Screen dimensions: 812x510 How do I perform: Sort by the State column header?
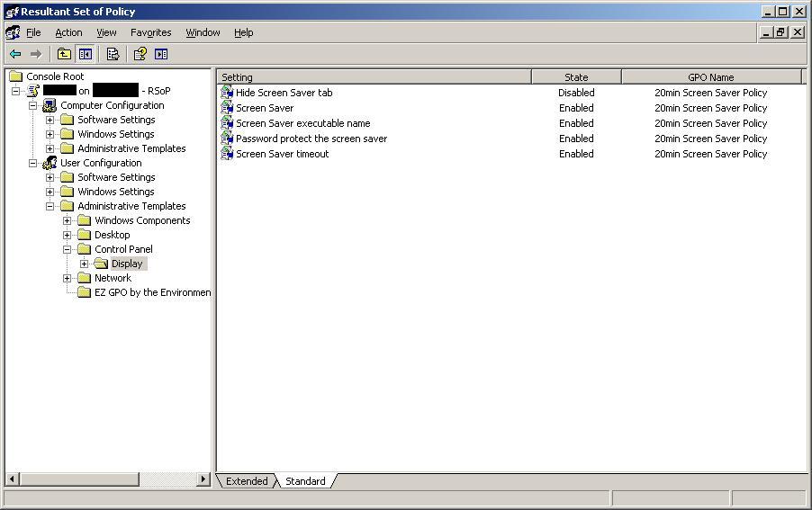576,77
